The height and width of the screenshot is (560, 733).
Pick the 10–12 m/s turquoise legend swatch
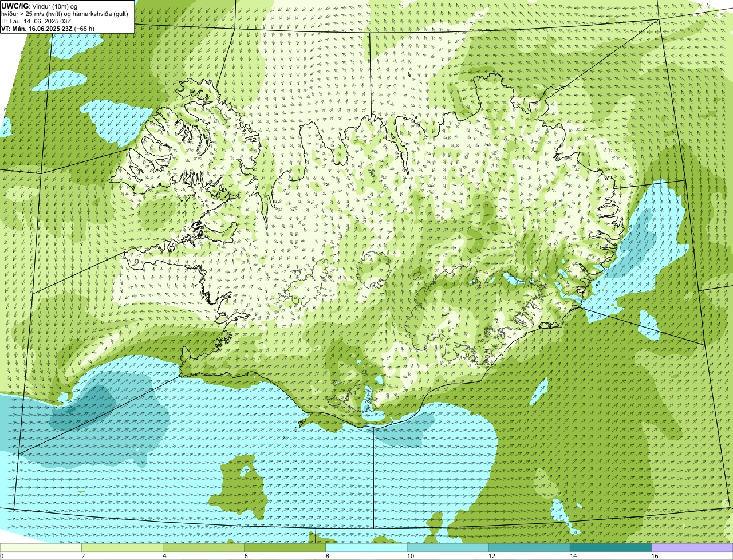point(448,547)
